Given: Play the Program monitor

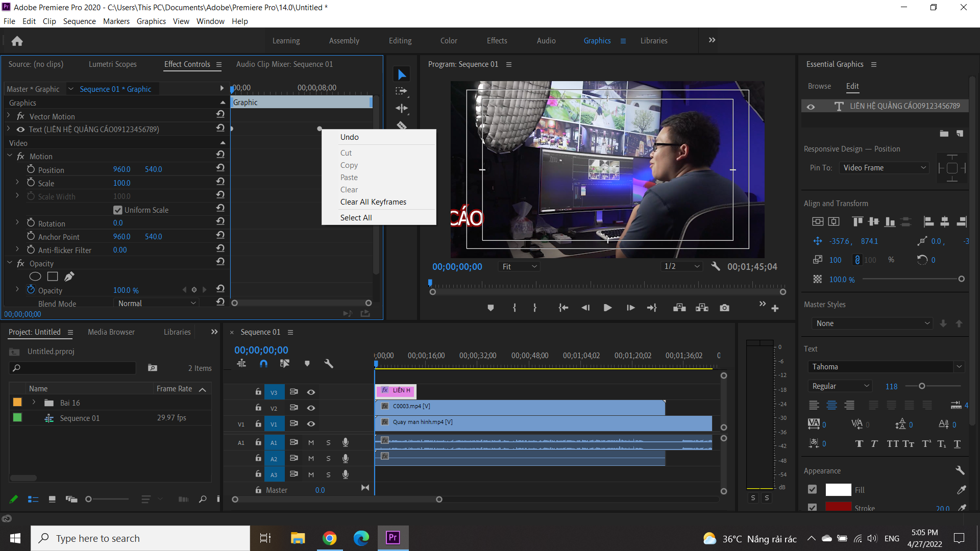Looking at the screenshot, I should click(x=607, y=308).
